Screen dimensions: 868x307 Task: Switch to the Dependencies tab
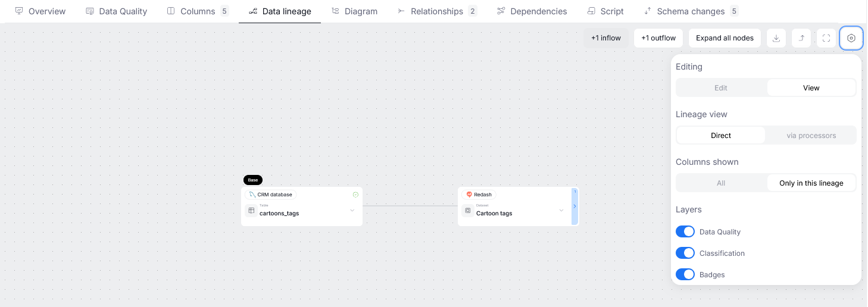click(532, 11)
